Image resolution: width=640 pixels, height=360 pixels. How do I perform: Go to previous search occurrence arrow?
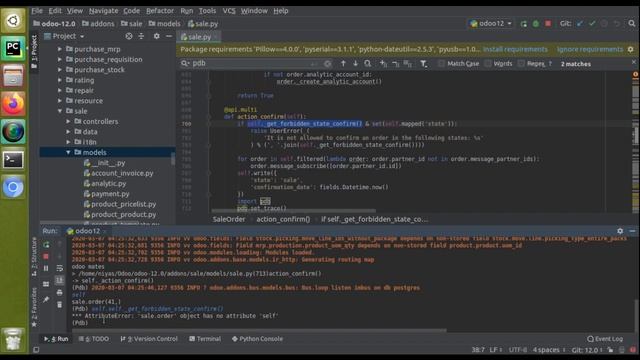tap(343, 64)
